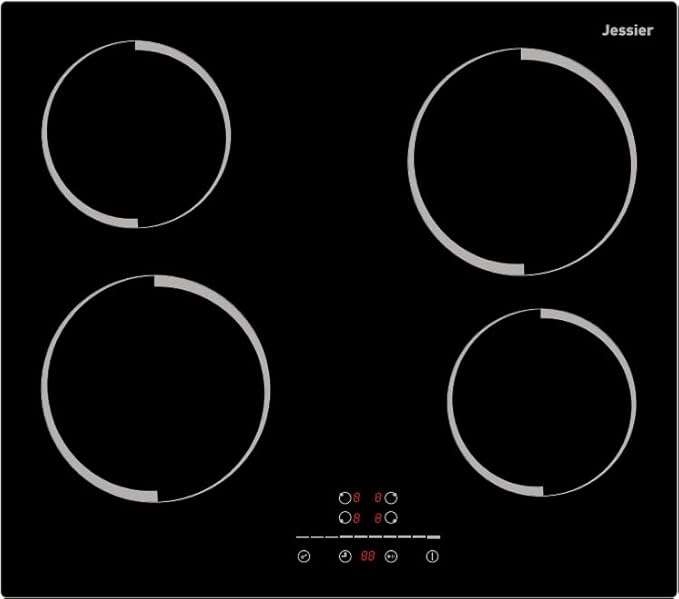This screenshot has height=599, width=679.
Task: Tap the power on/off touch key
Action: click(432, 556)
